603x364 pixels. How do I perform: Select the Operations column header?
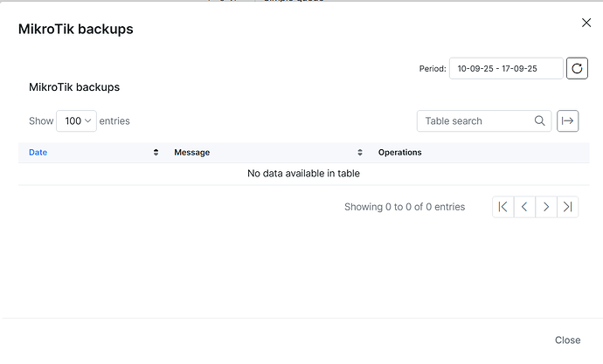click(x=400, y=153)
